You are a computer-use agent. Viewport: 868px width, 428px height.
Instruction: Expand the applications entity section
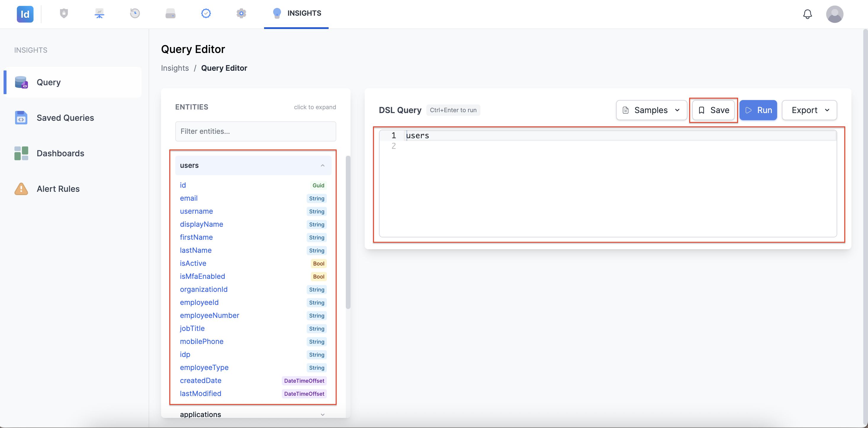point(253,414)
